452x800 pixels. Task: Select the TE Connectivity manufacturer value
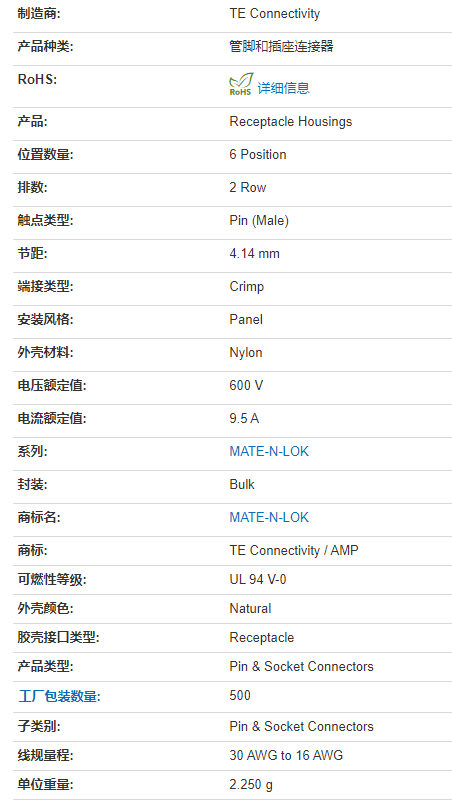274,14
